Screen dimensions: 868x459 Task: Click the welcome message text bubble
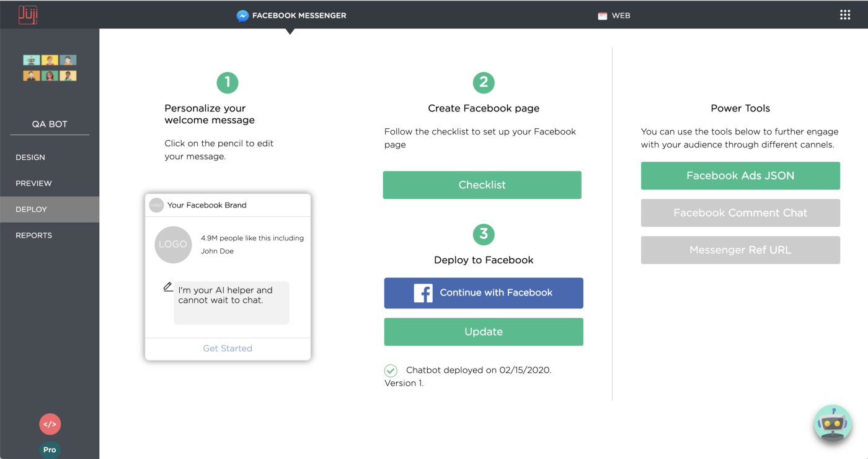pyautogui.click(x=231, y=303)
